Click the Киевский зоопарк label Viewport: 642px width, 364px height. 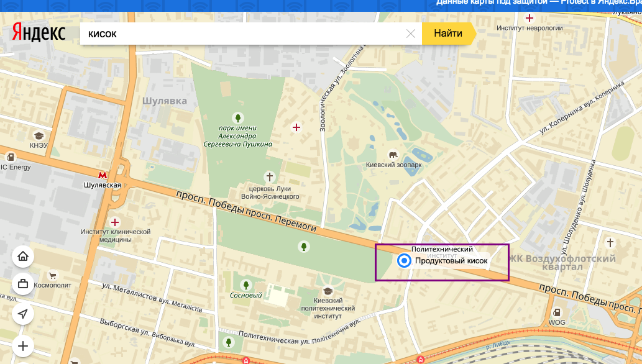[393, 165]
